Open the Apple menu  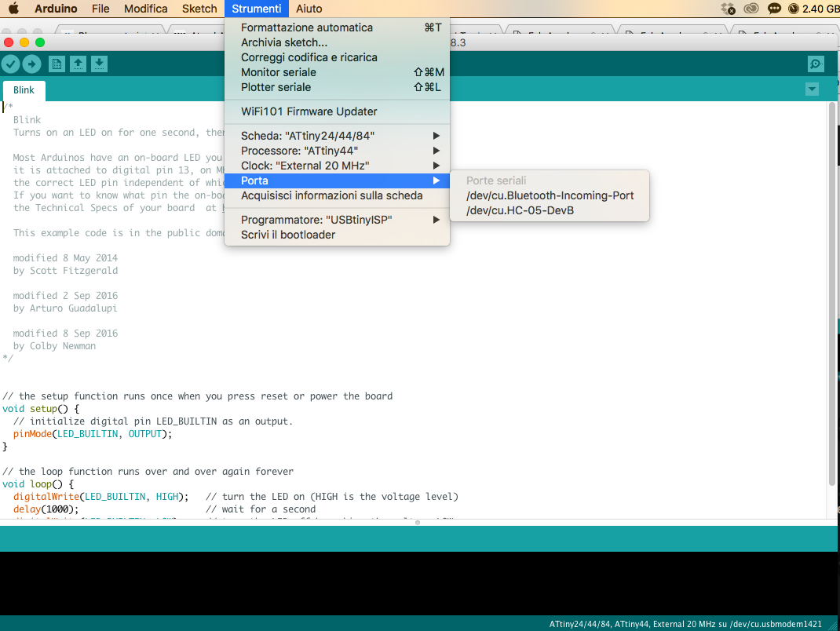(x=13, y=9)
